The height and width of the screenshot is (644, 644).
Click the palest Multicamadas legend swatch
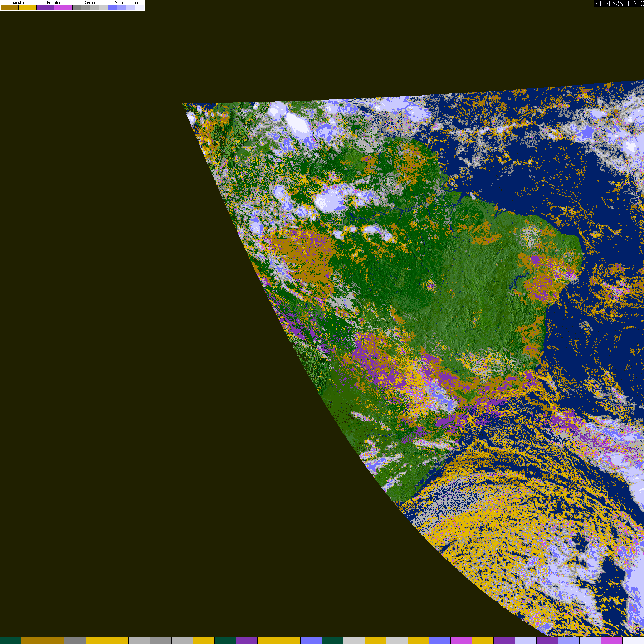click(140, 7)
